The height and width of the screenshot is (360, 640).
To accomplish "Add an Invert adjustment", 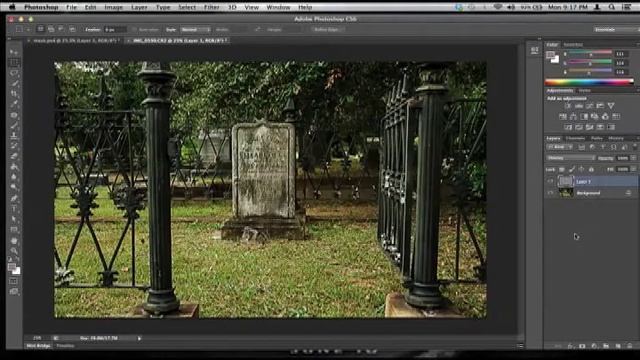I will pos(568,127).
